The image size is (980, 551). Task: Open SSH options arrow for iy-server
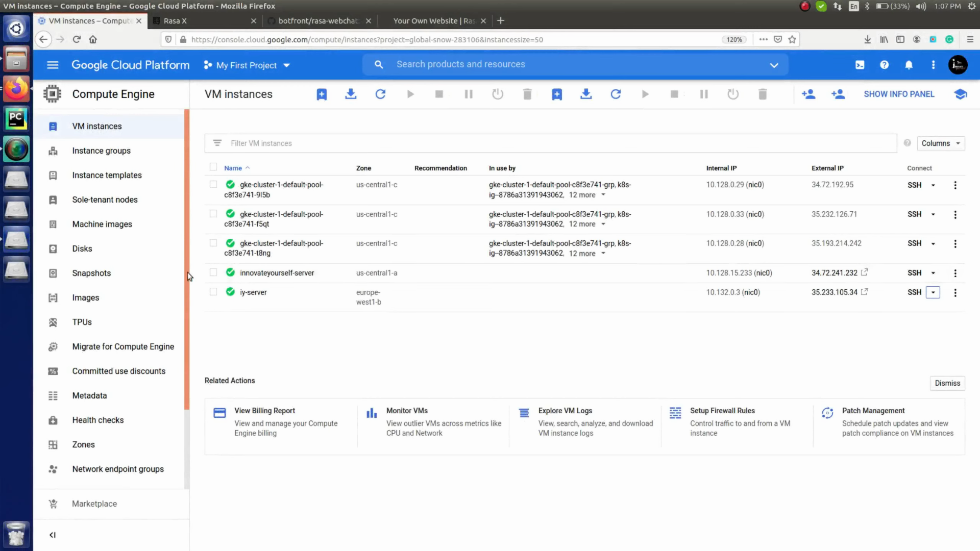[934, 292]
